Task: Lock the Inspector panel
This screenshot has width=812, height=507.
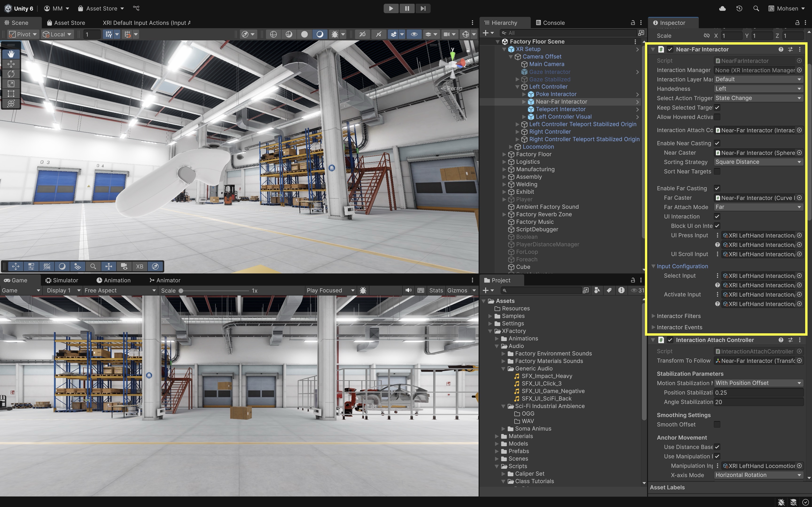Action: pos(797,23)
